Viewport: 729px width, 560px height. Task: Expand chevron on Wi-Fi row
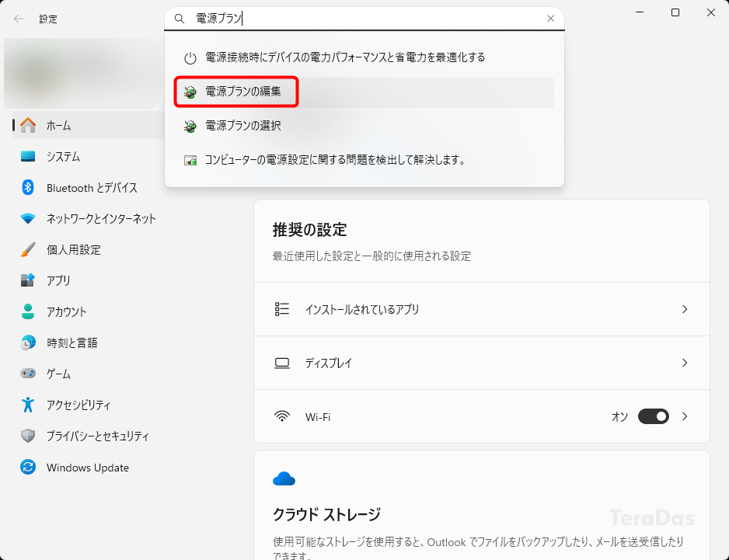685,416
